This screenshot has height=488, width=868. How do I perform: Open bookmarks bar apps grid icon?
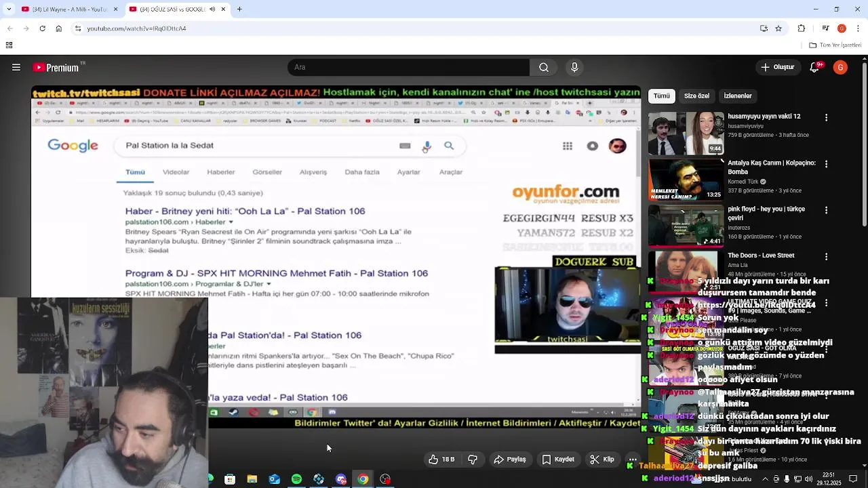coord(9,45)
